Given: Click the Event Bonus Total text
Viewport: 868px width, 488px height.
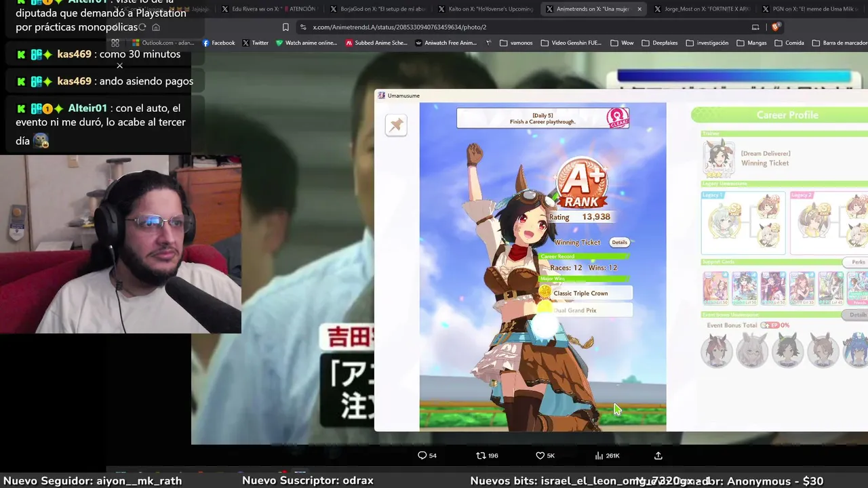Looking at the screenshot, I should tap(732, 325).
